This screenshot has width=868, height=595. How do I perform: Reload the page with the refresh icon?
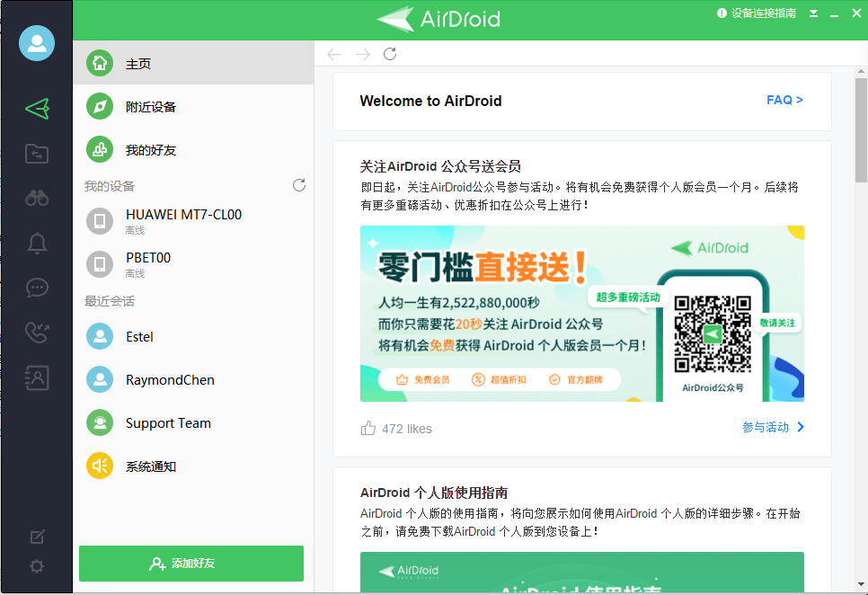(390, 54)
